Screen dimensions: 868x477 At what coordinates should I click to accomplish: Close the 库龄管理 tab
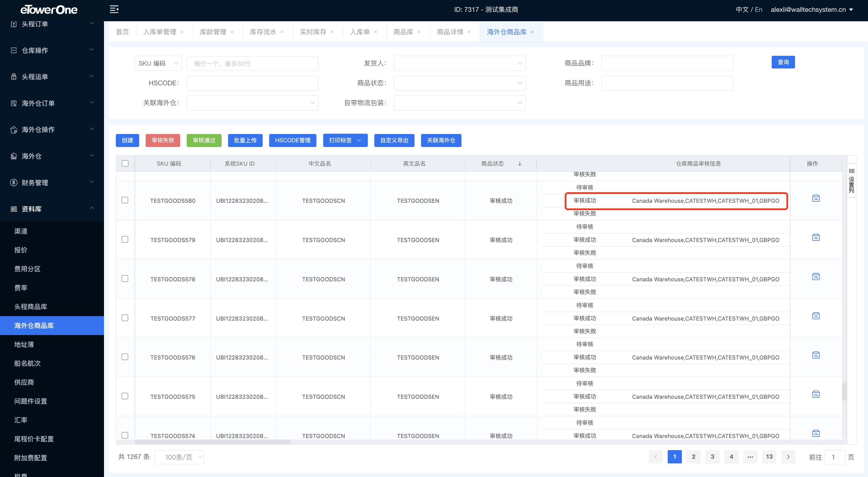pyautogui.click(x=232, y=32)
